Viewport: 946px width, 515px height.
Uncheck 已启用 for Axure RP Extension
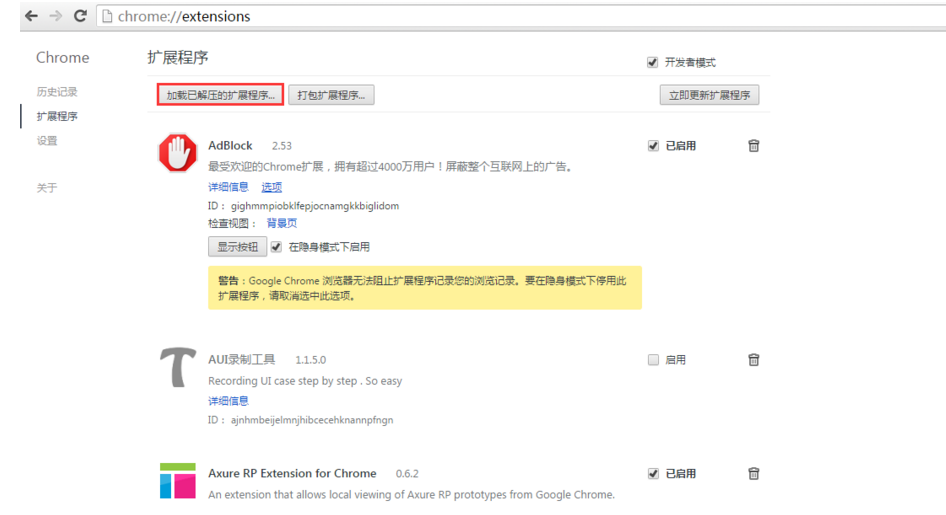tap(653, 473)
